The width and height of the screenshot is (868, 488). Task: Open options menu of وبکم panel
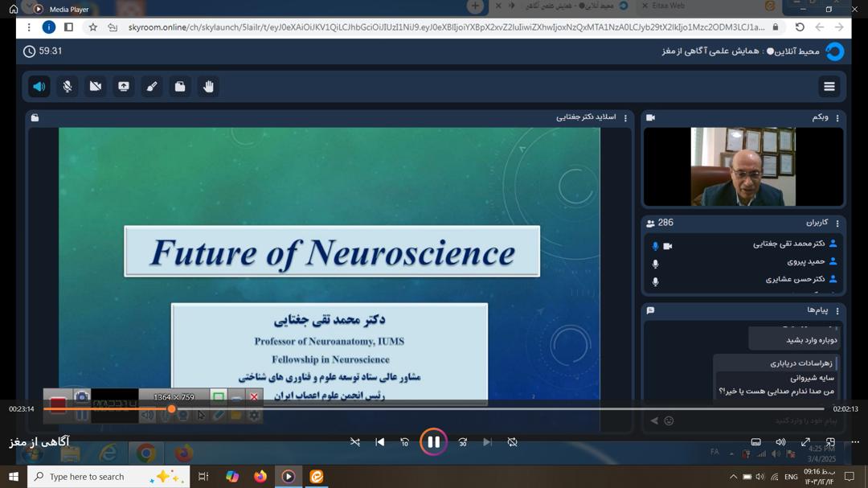[837, 117]
